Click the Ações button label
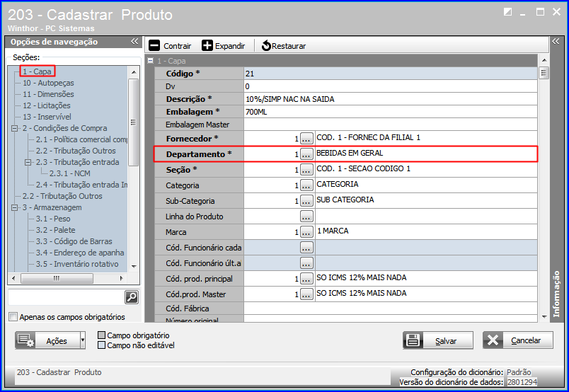The height and width of the screenshot is (392, 569). click(x=57, y=341)
